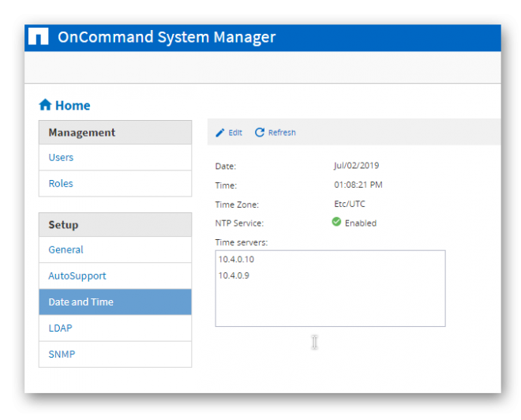Click the NTP Service Enabled text
The height and width of the screenshot is (420, 521).
pos(361,223)
